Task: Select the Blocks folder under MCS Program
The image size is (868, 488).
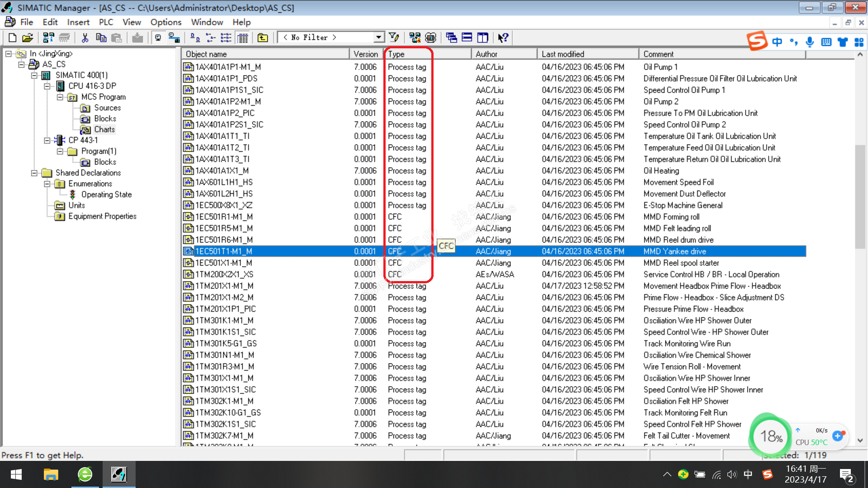Action: tap(105, 119)
